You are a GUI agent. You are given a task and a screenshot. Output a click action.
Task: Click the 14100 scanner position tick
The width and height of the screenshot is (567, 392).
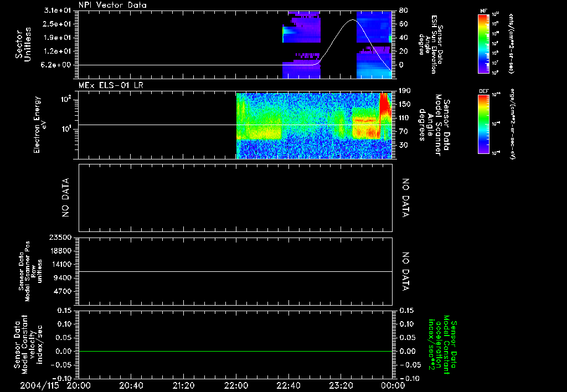click(x=60, y=264)
